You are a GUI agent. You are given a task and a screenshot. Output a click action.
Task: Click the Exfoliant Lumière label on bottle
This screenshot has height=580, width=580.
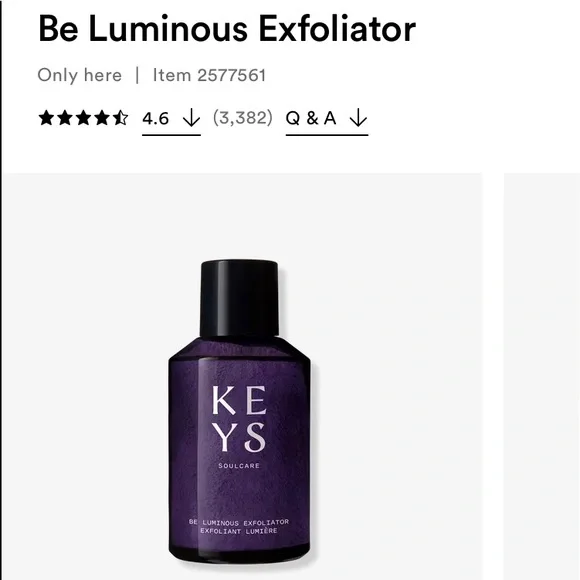click(x=239, y=531)
